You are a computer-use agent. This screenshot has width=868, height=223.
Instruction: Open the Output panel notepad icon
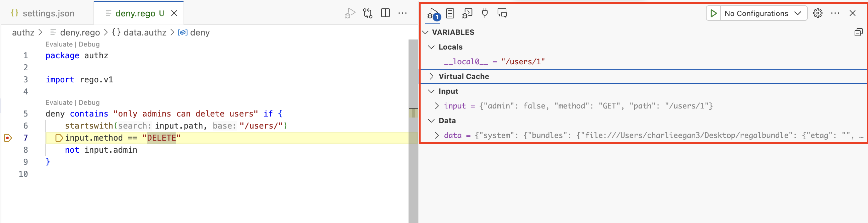point(450,13)
